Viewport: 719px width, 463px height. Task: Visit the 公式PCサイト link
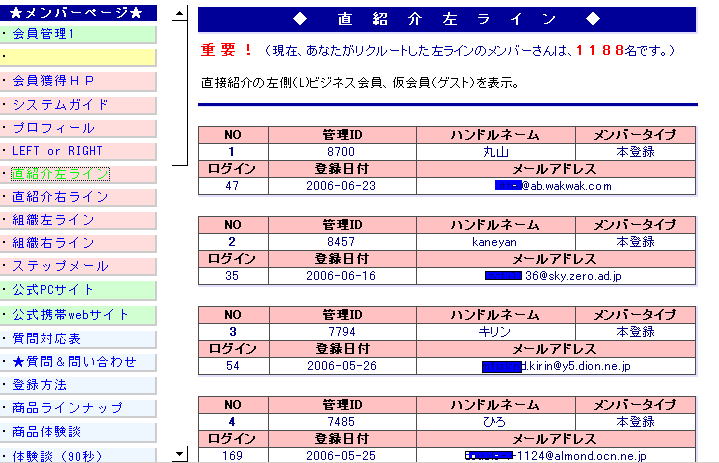(53, 290)
